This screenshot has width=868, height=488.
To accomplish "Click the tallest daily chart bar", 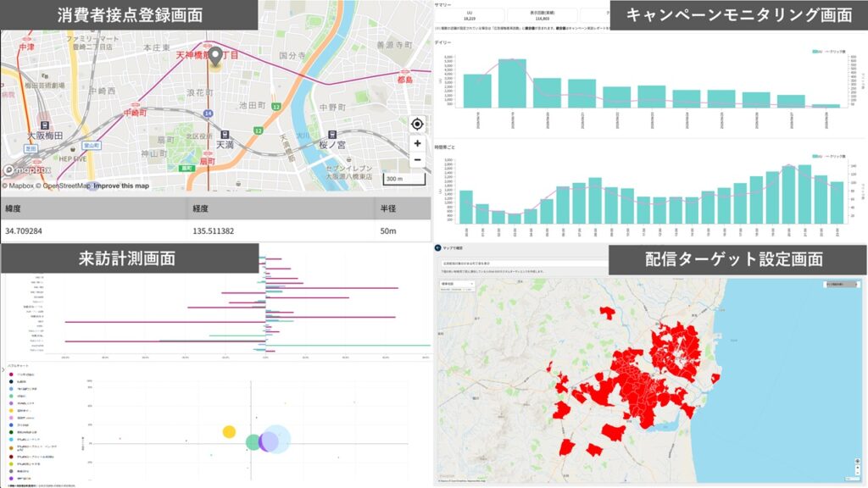I will 512,84.
